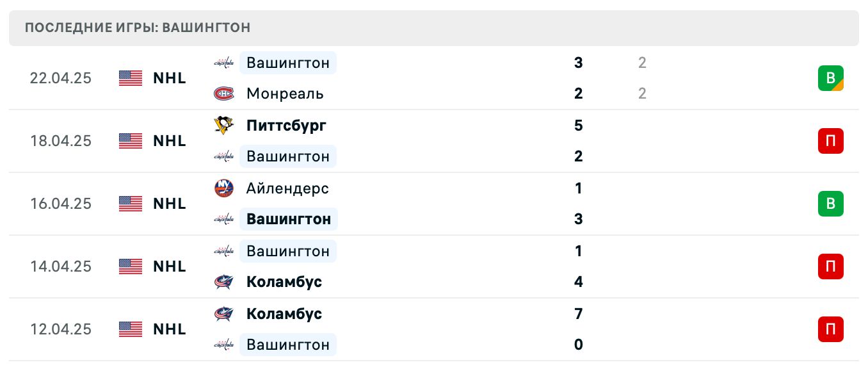Viewport: 868px width, 369px height.
Task: Click the red П badge on the Питтсбург game
Action: (x=832, y=141)
